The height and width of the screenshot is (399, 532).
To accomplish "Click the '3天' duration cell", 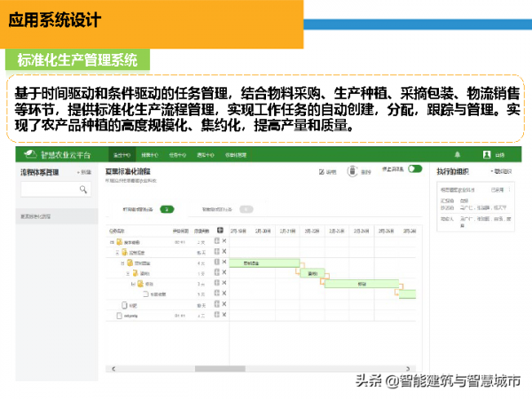I will point(201,284).
